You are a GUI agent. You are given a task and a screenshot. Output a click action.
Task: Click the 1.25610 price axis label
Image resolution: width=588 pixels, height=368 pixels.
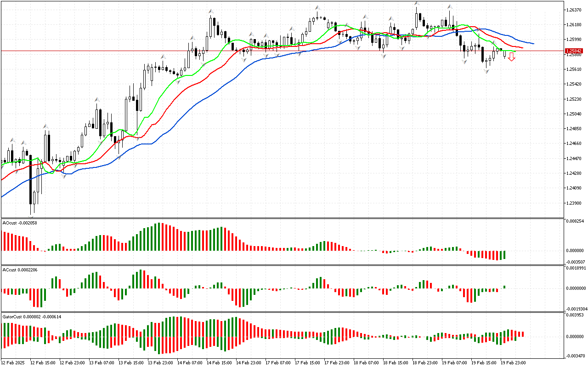(x=574, y=69)
